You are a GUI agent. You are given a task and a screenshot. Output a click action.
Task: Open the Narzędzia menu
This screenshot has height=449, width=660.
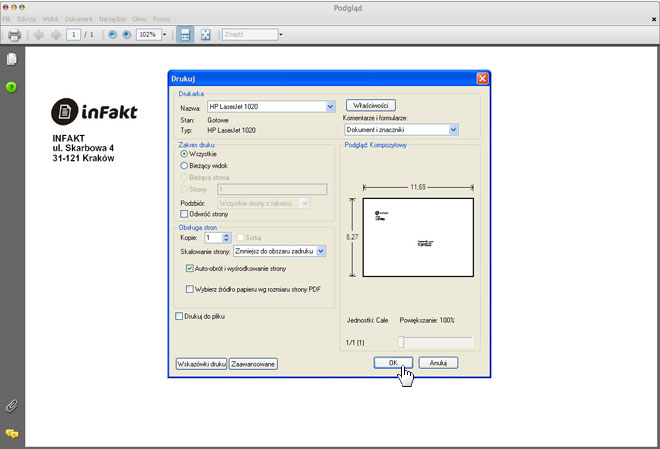pos(112,19)
